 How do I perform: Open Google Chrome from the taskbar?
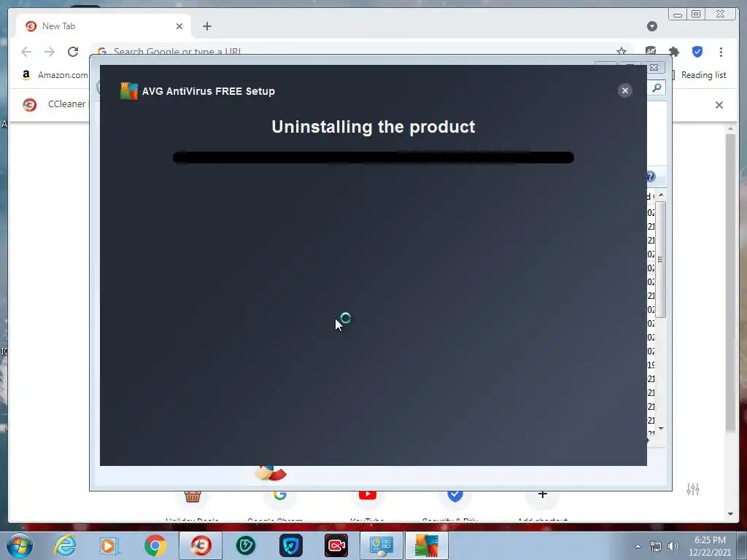155,545
